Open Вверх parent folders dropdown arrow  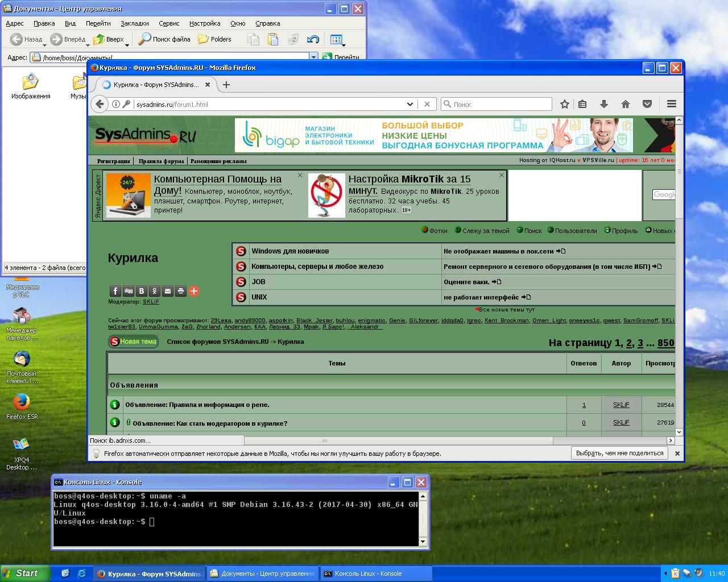click(x=127, y=44)
